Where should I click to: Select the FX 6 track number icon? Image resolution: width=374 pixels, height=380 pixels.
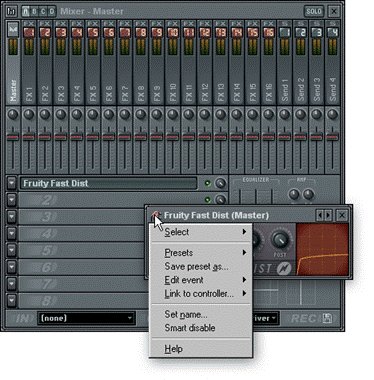coord(109,32)
